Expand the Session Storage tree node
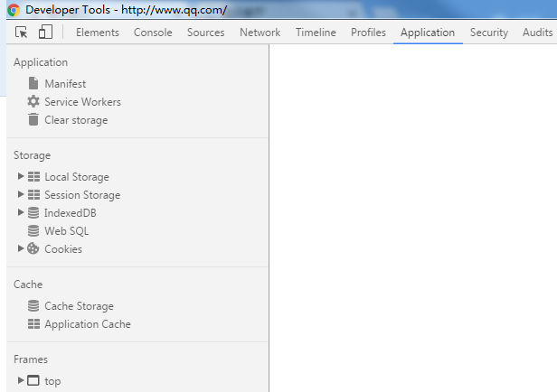557x392 pixels. pyautogui.click(x=21, y=194)
